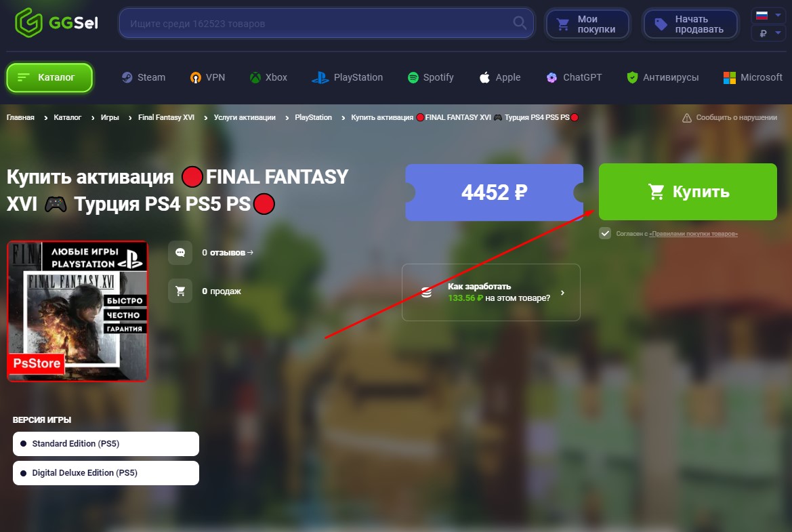Viewport: 792px width, 532px height.
Task: Open the Steam category icon
Action: click(127, 77)
